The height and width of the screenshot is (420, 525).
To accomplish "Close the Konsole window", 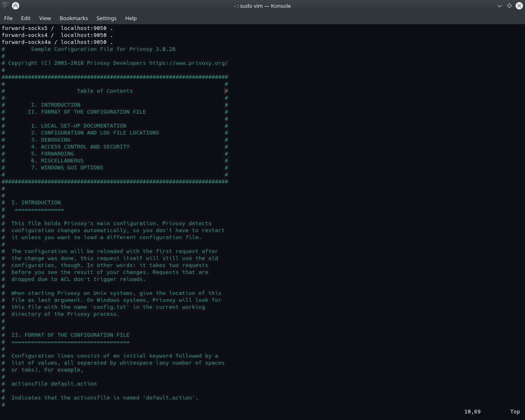I will tap(519, 6).
